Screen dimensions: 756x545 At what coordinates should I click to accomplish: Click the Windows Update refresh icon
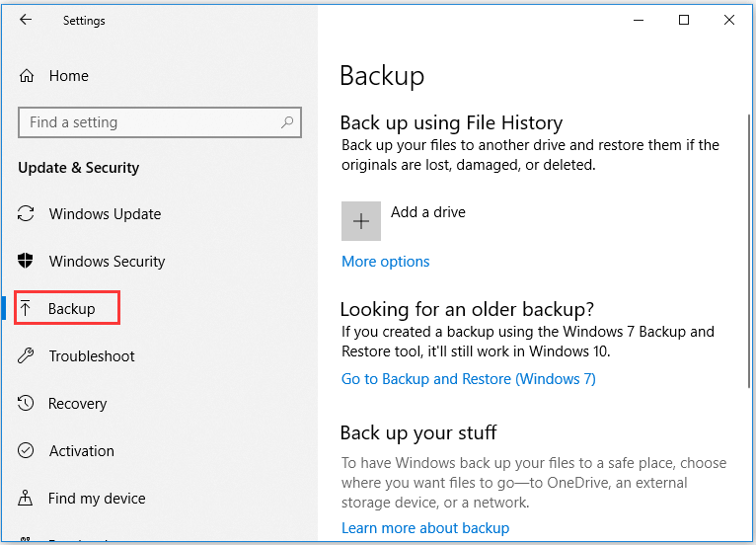(27, 214)
